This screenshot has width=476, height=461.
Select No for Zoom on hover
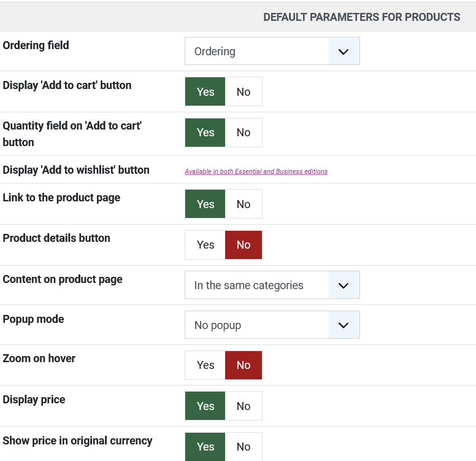(x=244, y=365)
